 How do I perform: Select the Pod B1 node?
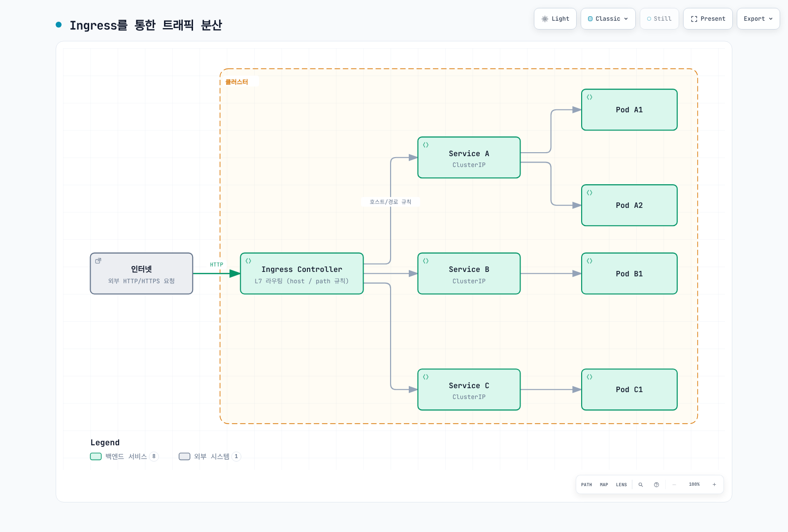pyautogui.click(x=629, y=273)
